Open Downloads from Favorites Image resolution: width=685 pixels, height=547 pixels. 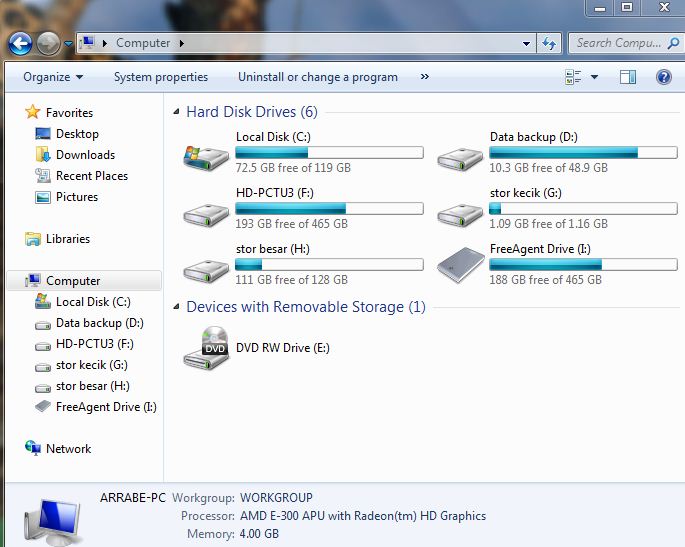coord(86,155)
